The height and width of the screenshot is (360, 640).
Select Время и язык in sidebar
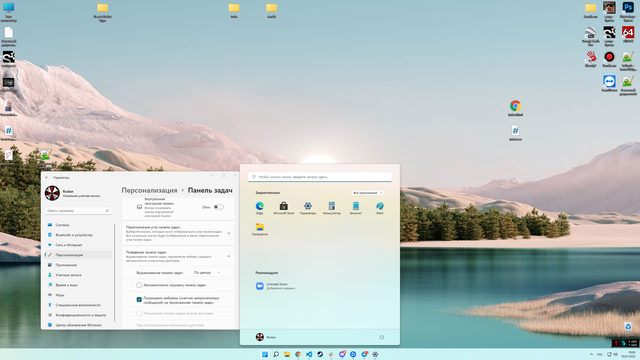point(78,285)
